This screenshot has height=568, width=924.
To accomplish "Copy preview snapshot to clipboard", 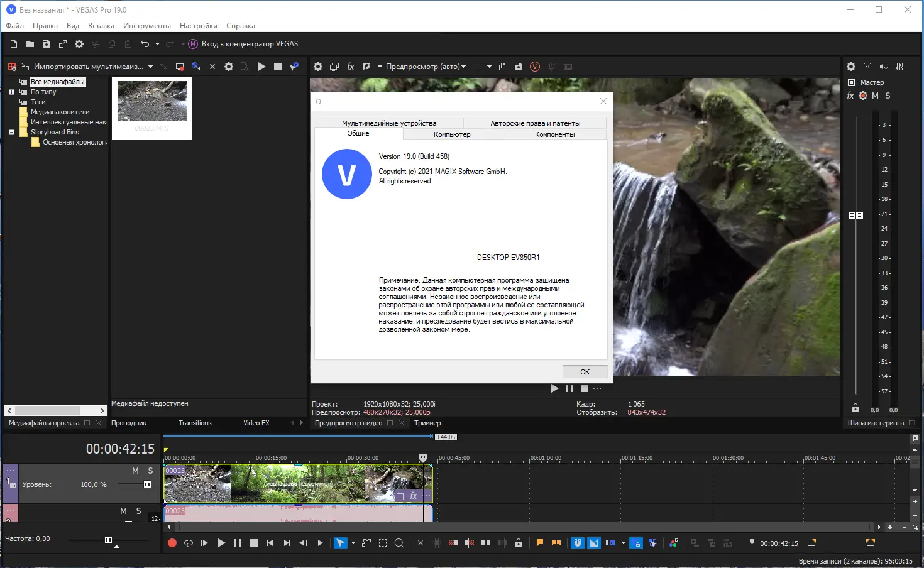I will (x=502, y=67).
